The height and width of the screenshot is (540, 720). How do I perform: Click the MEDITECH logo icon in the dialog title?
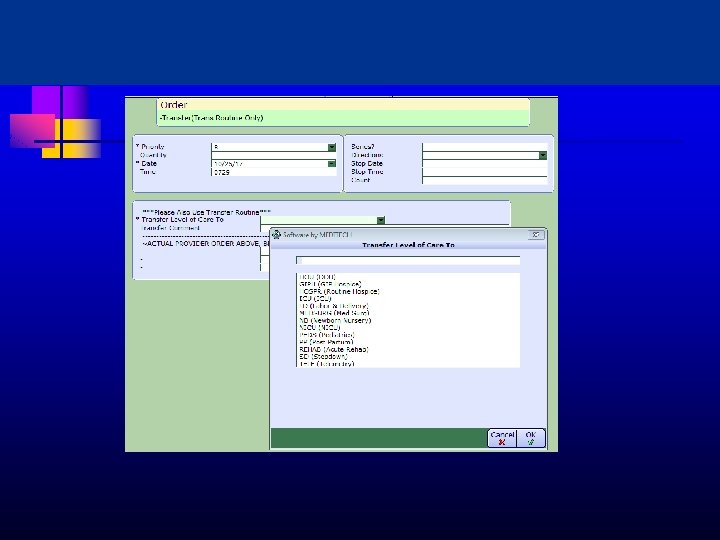(276, 235)
